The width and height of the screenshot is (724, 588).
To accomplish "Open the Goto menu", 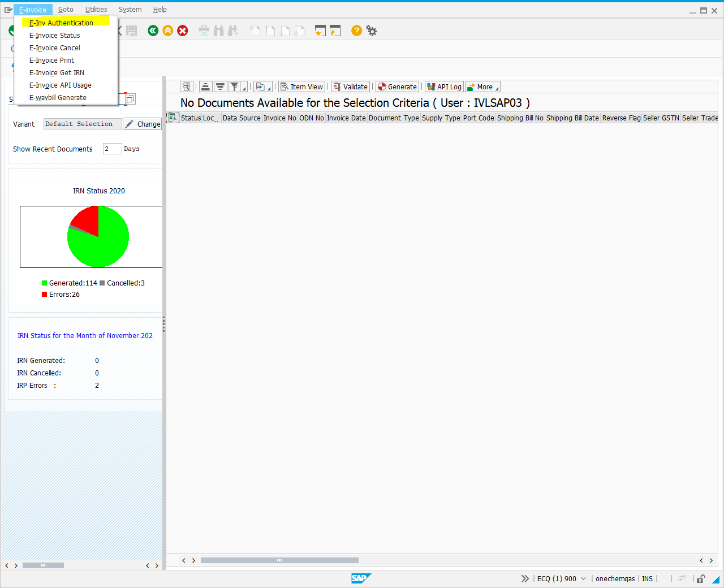I will click(x=66, y=10).
